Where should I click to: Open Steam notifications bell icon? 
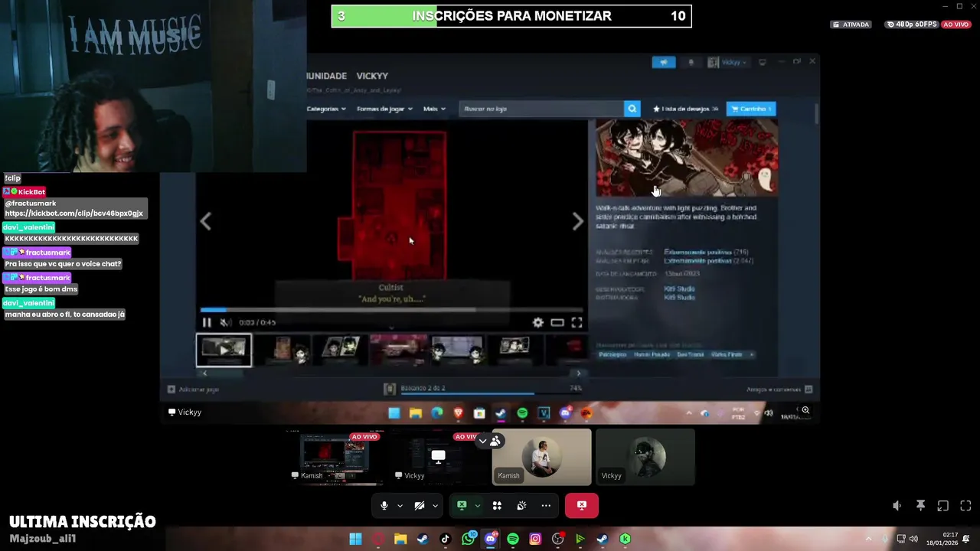tap(691, 62)
